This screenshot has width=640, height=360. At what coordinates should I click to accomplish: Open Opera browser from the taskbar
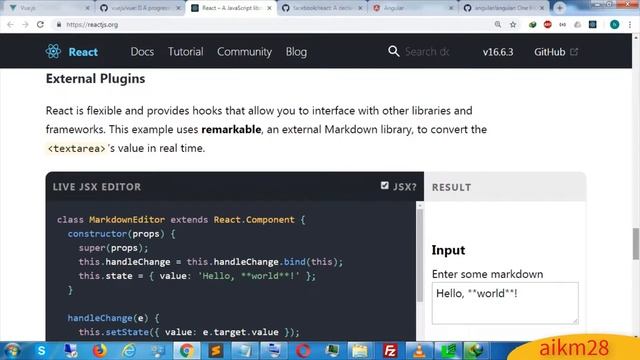click(303, 351)
